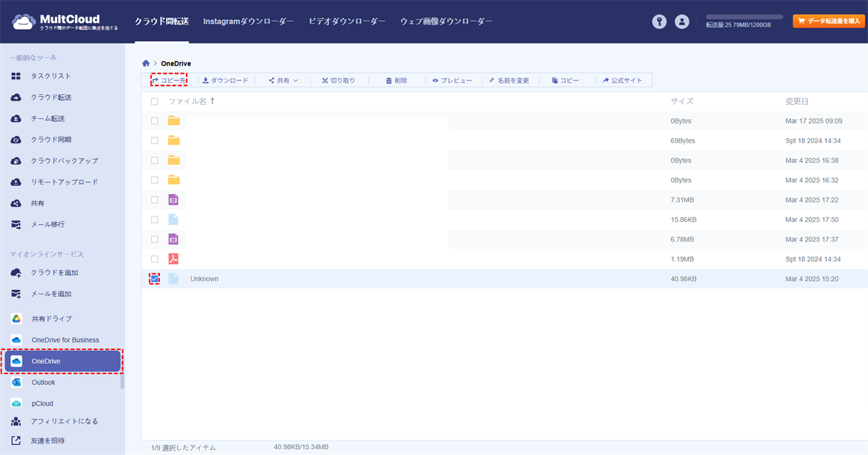This screenshot has height=455, width=868.
Task: Click the プレビュー toolbar button
Action: point(452,80)
